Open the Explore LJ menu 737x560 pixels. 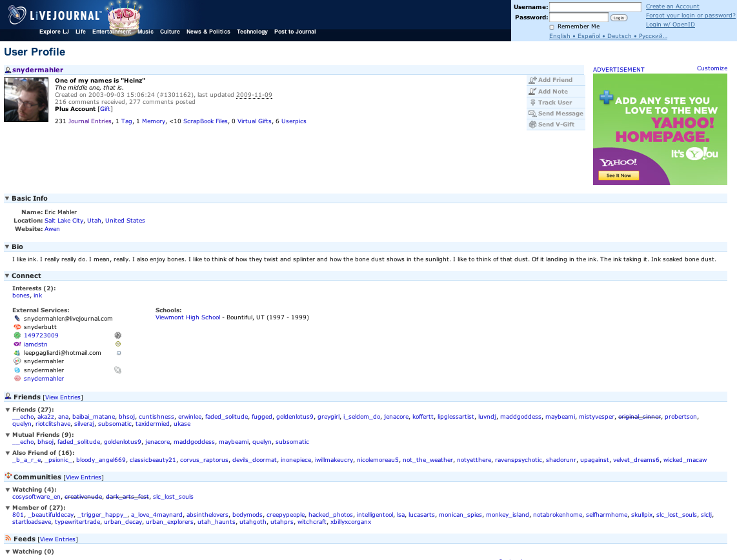tap(54, 32)
